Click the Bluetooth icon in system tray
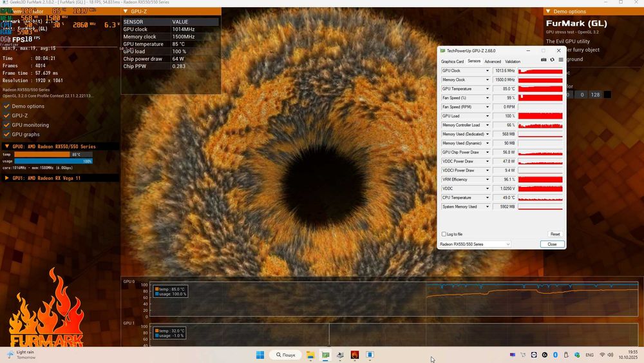This screenshot has width=644, height=363. (x=555, y=355)
